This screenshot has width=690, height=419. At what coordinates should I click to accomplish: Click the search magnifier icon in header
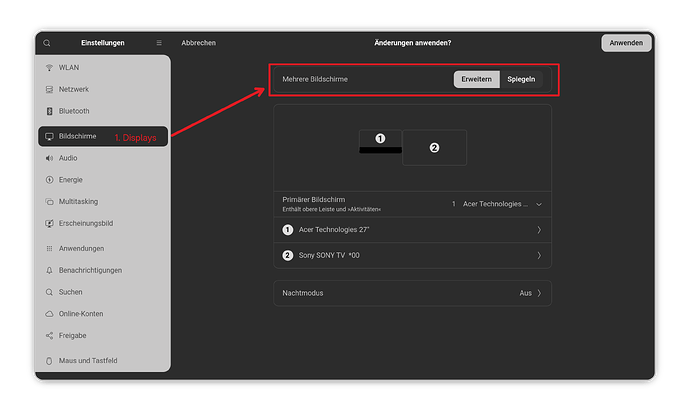tap(47, 43)
